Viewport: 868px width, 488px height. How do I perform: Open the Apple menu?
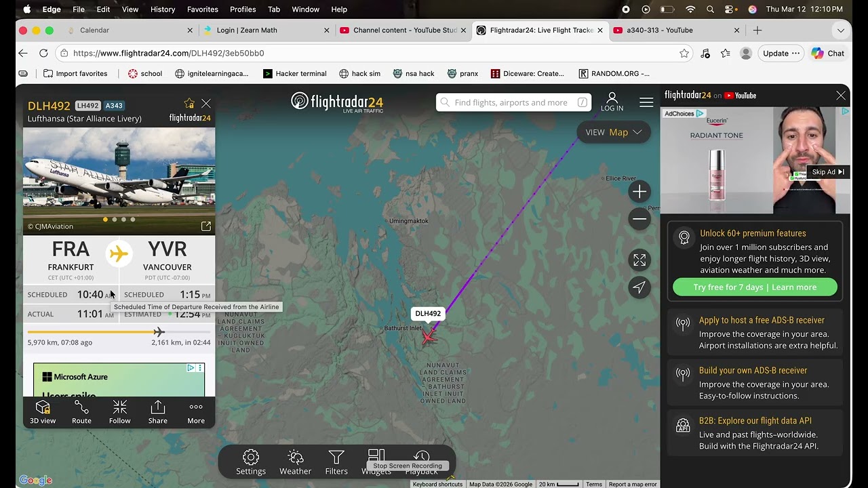[27, 9]
